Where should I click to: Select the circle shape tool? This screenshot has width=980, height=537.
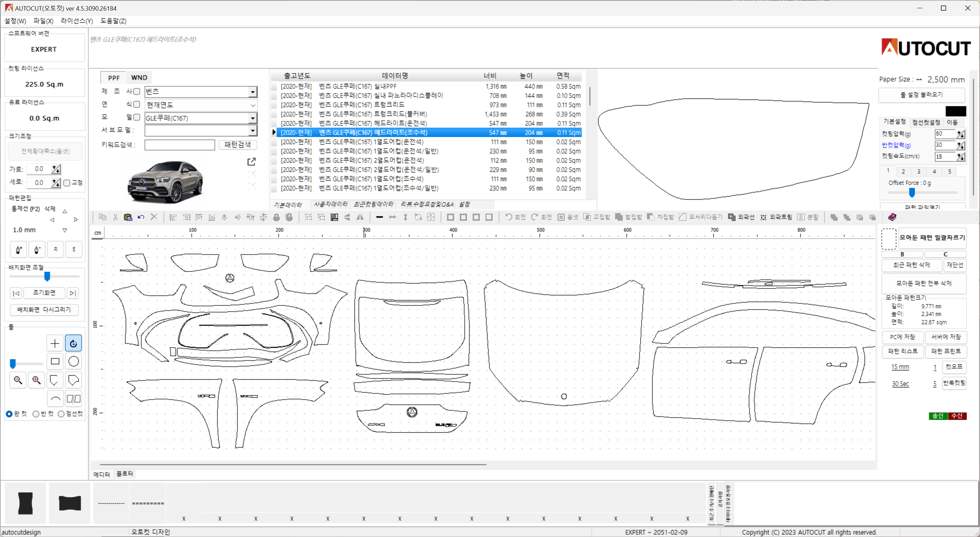point(73,361)
